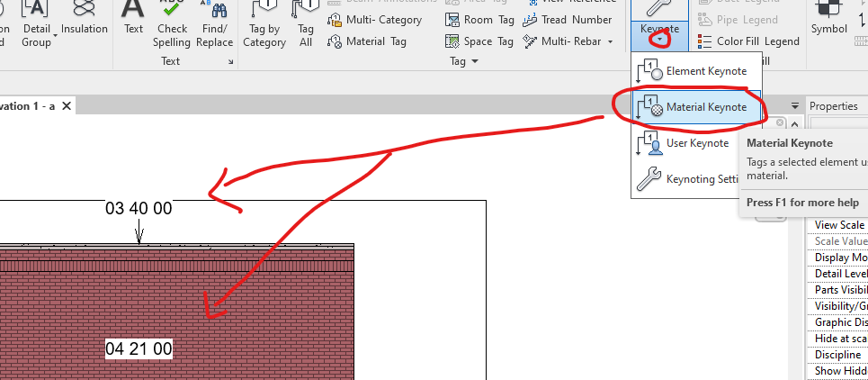Click the Properties panel title
Image resolution: width=868 pixels, height=380 pixels.
tap(833, 106)
